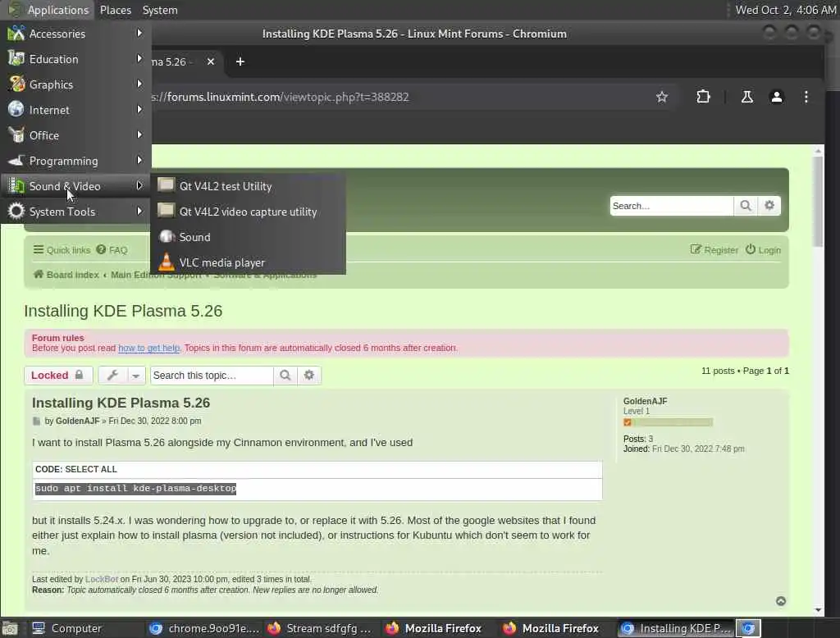Click the show desktop icon in taskbar
The width and height of the screenshot is (840, 638).
click(x=10, y=628)
